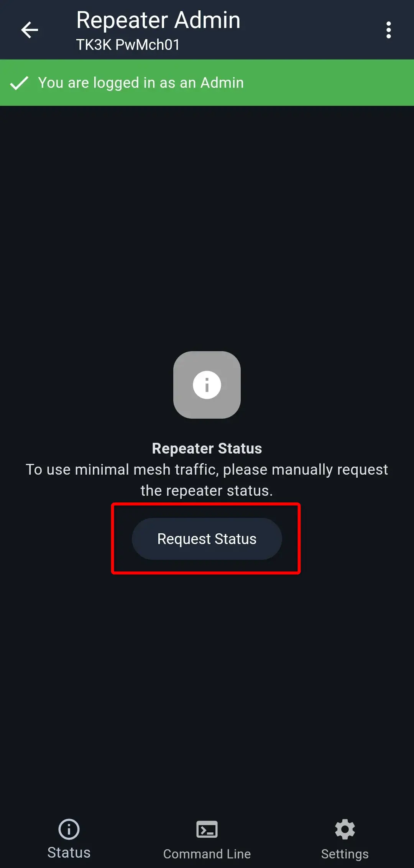Image resolution: width=414 pixels, height=868 pixels.
Task: Click the TK3K PwMch01 repeater name
Action: coord(128,45)
